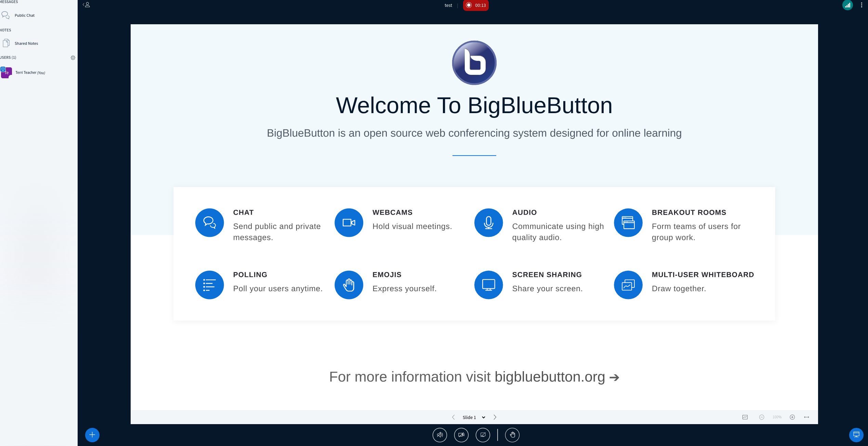Go to the previous slide
This screenshot has width=868, height=446.
(x=453, y=417)
